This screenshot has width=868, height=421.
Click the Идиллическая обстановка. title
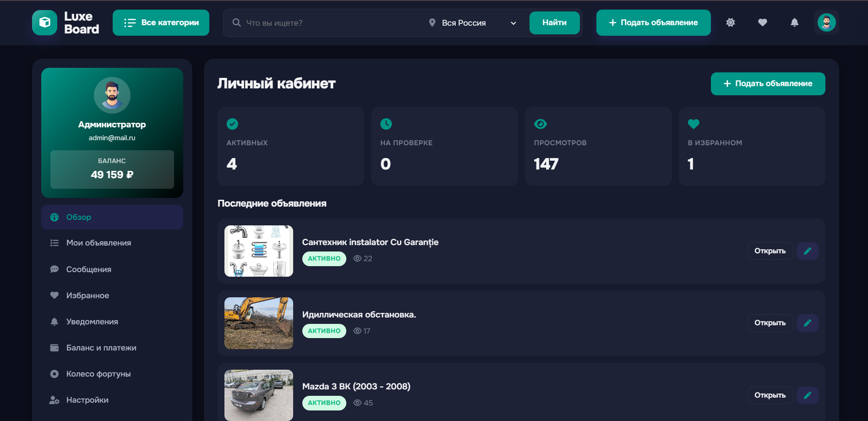coord(359,314)
